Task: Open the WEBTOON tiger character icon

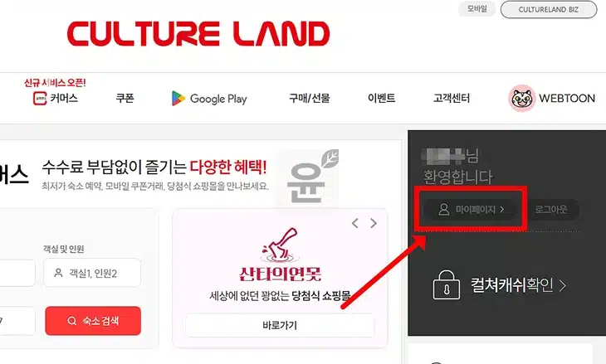Action: 522,99
